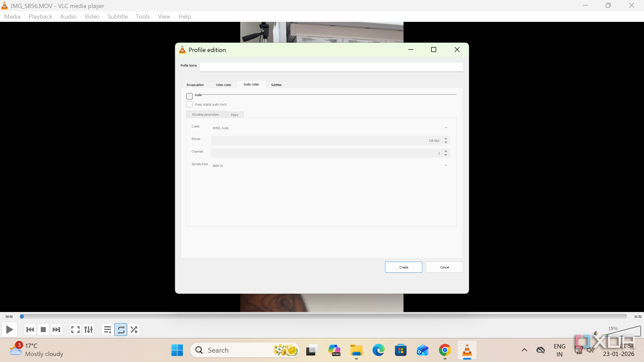Open the Audio menu in menu bar
This screenshot has height=362, width=644.
pos(68,17)
